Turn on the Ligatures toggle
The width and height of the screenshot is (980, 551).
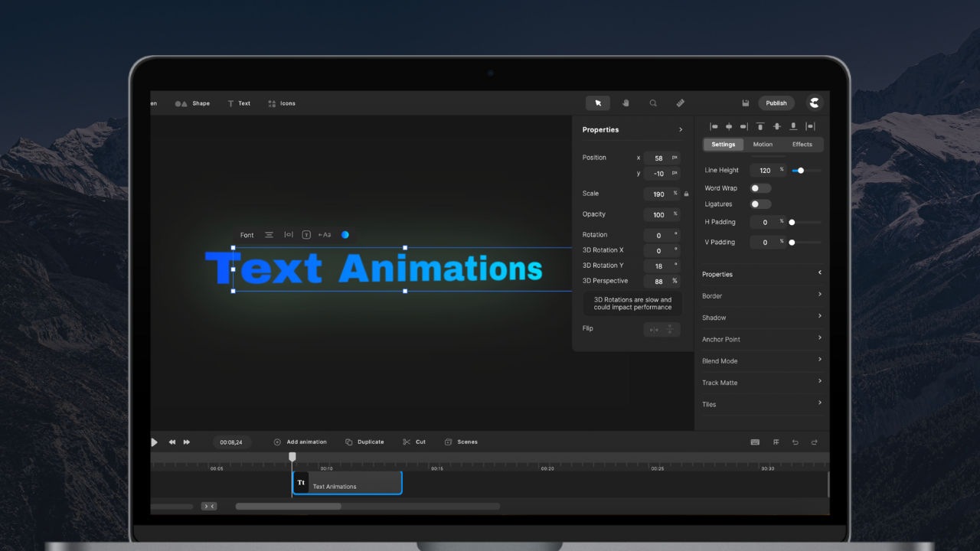(760, 204)
